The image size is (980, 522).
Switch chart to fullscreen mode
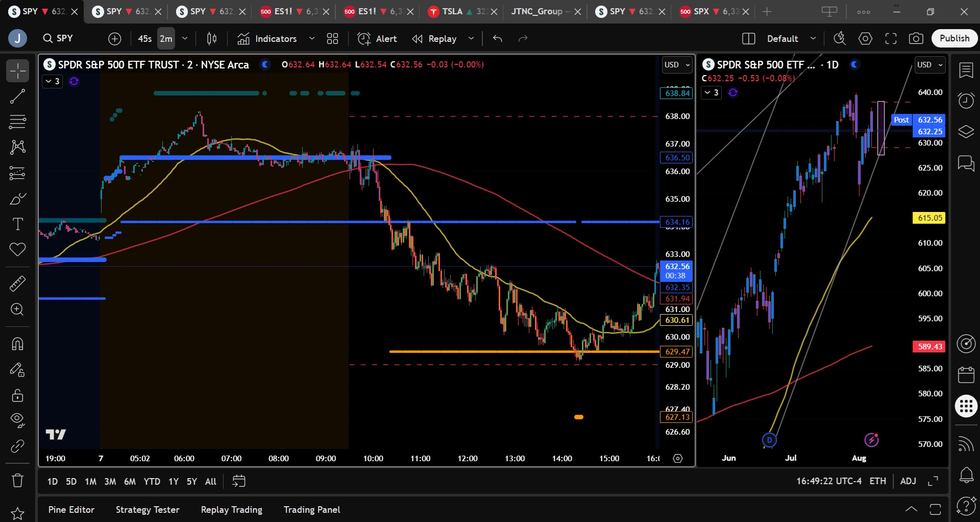891,39
